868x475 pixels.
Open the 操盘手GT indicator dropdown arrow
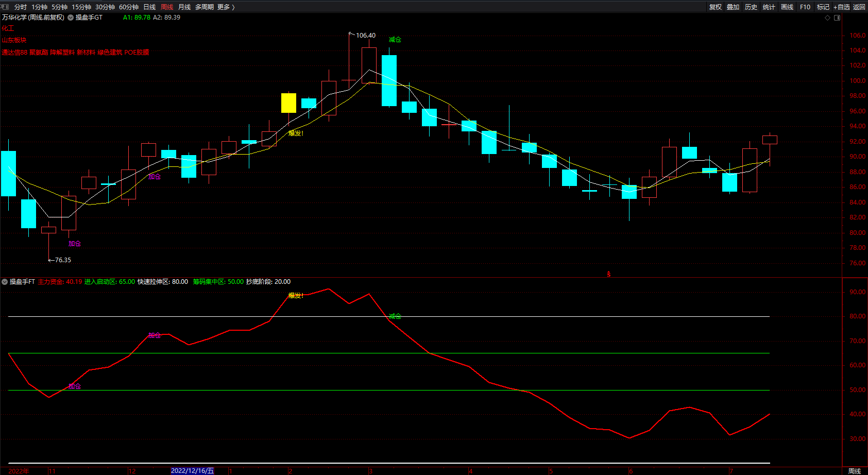(x=71, y=18)
